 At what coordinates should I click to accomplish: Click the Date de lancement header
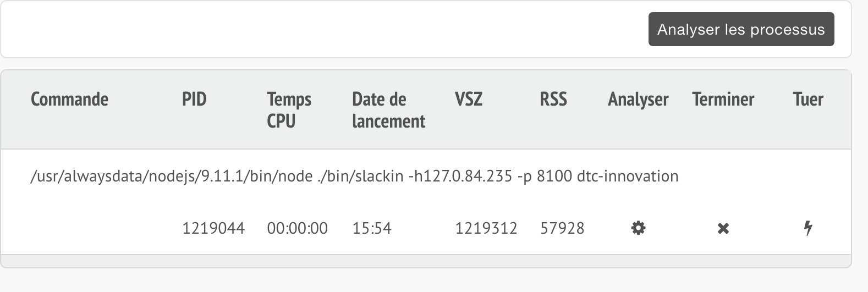click(388, 110)
